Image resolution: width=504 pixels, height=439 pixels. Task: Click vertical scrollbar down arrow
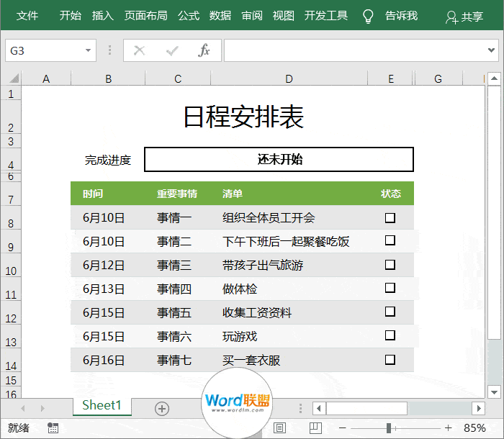pyautogui.click(x=494, y=392)
